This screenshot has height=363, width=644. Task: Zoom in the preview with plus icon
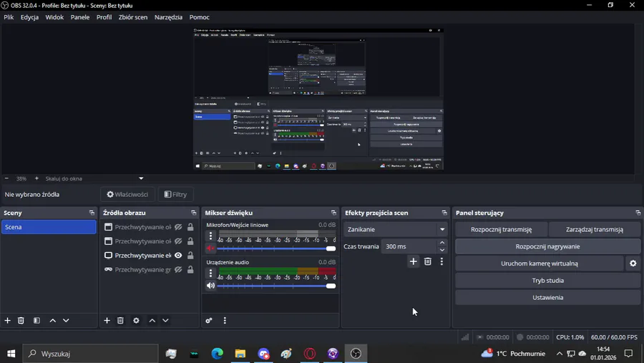[36, 178]
